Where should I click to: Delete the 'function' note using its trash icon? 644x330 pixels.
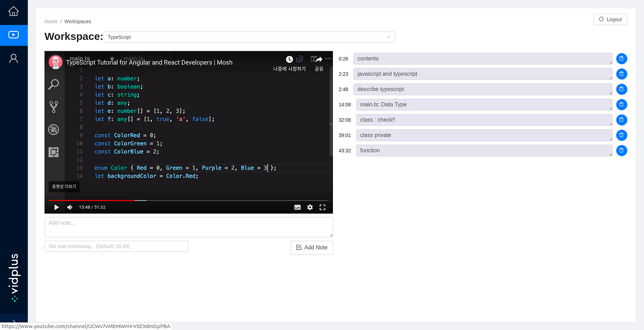point(621,151)
